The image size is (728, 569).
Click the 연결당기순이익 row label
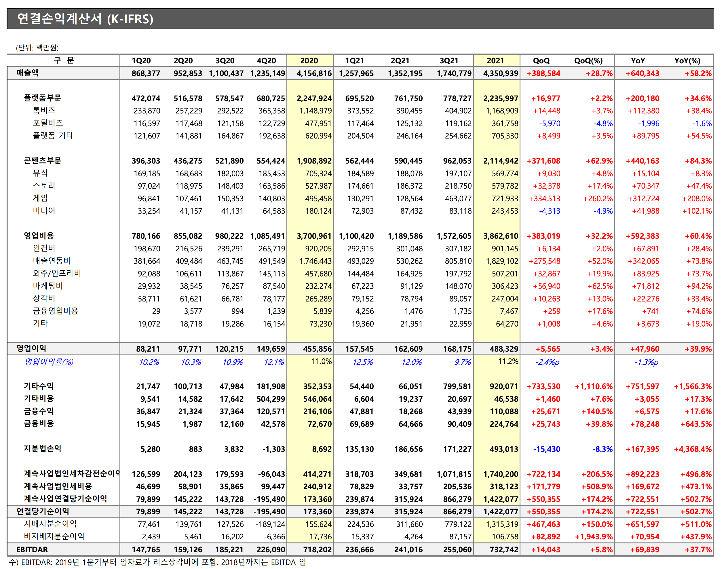(43, 511)
